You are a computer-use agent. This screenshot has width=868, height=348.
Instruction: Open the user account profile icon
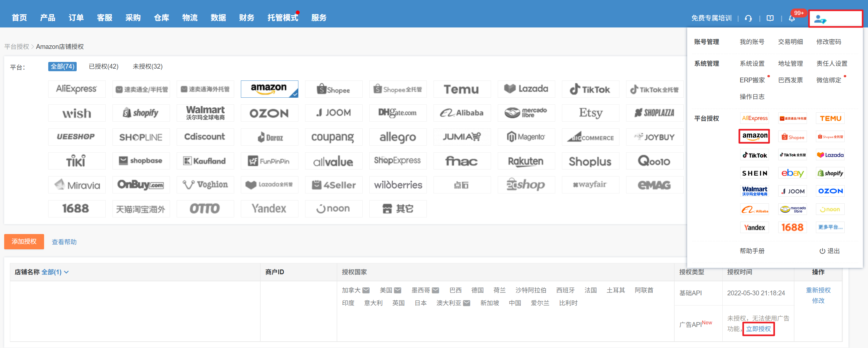[x=820, y=19]
